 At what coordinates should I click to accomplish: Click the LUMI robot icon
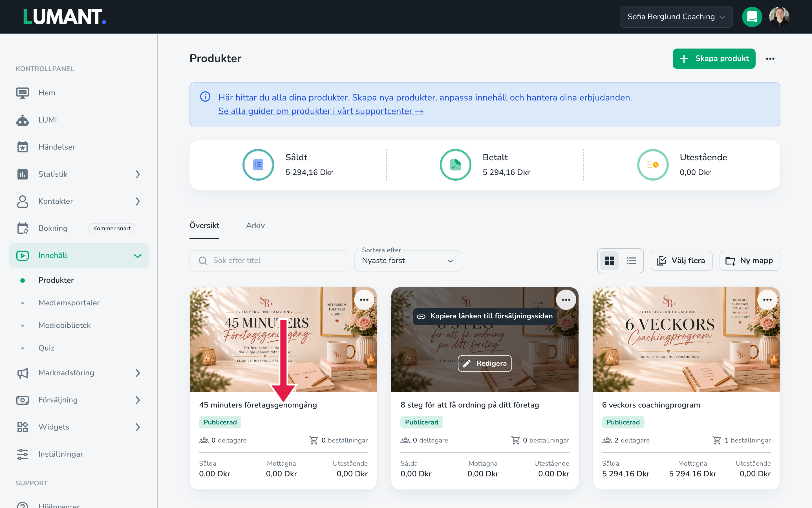coord(23,120)
